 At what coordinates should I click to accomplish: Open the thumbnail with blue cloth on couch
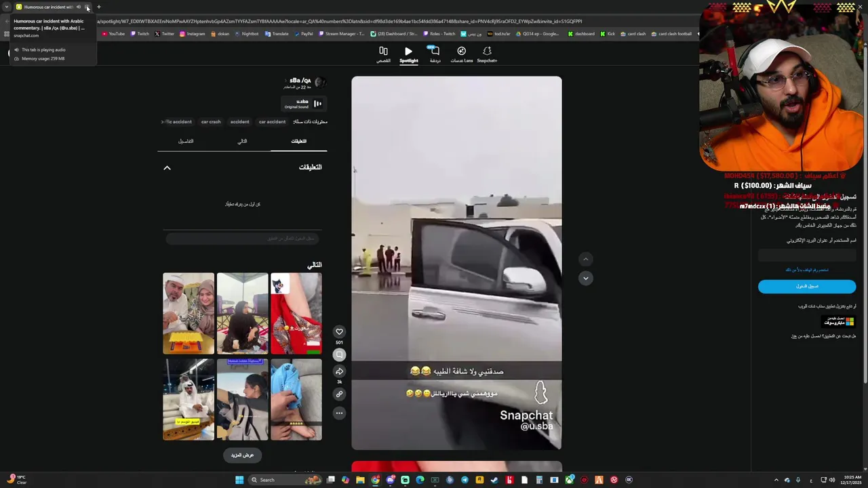(x=296, y=399)
